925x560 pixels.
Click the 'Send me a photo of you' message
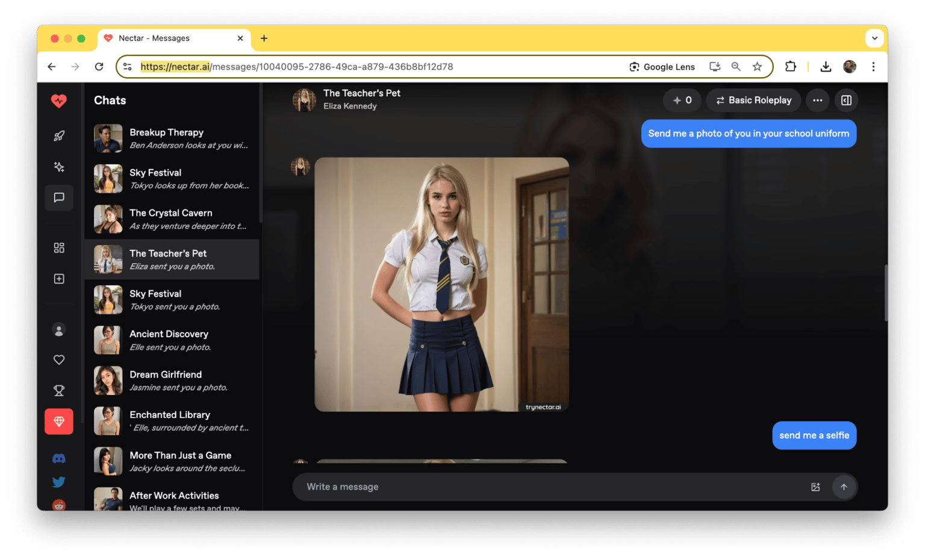coord(749,134)
